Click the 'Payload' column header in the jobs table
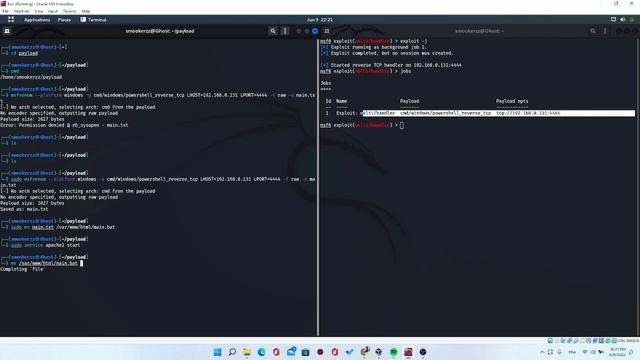 [x=409, y=101]
